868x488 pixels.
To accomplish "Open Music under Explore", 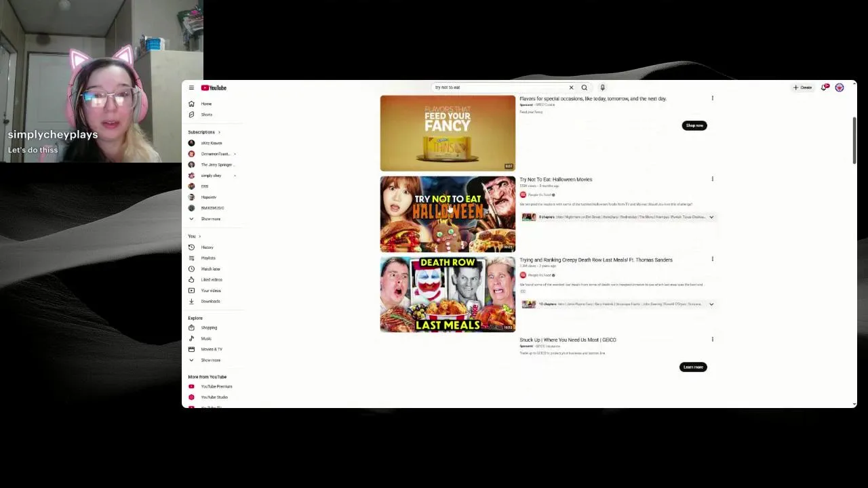I will coord(206,339).
